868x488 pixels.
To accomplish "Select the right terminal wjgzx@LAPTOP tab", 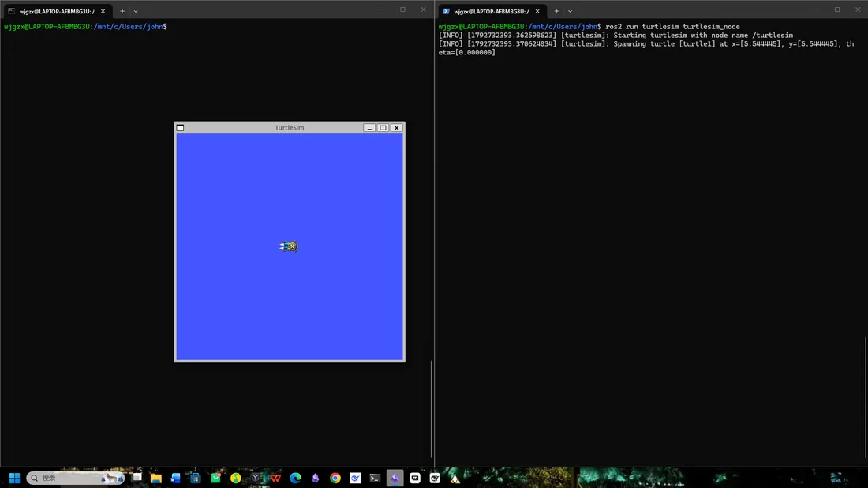I will click(x=492, y=11).
